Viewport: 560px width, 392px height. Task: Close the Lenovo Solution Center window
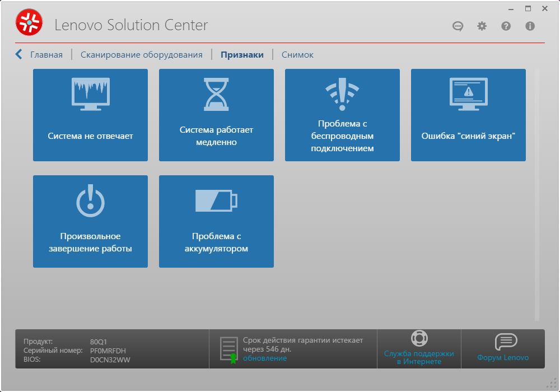click(545, 8)
